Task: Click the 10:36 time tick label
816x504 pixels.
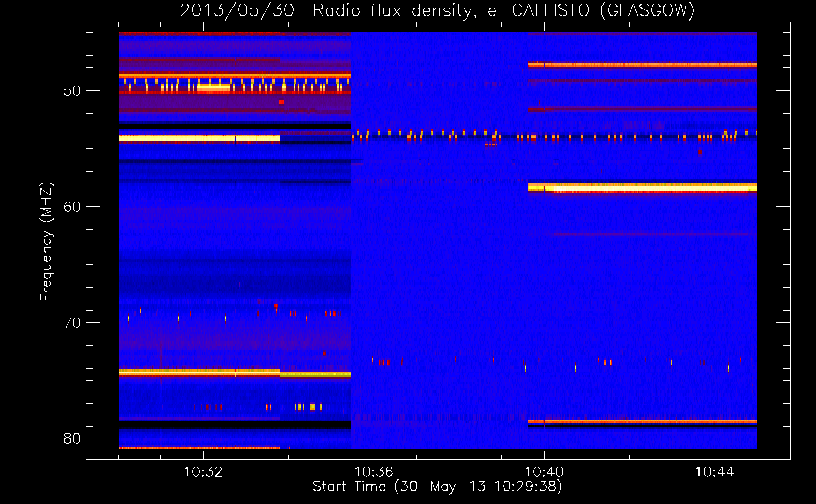Action: [374, 472]
